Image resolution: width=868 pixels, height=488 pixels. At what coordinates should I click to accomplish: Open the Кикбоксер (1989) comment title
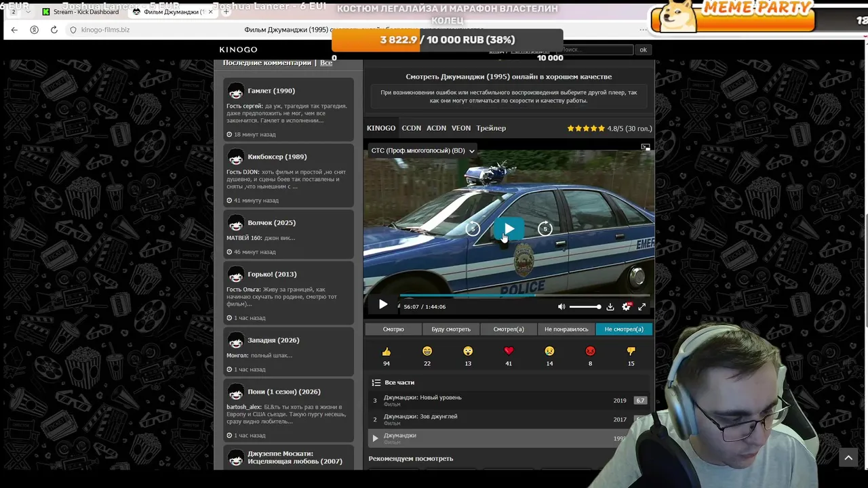coord(277,157)
